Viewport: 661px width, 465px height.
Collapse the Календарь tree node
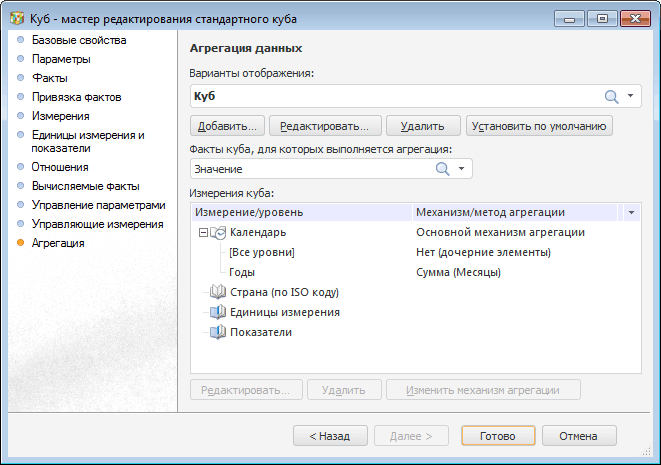(x=203, y=232)
